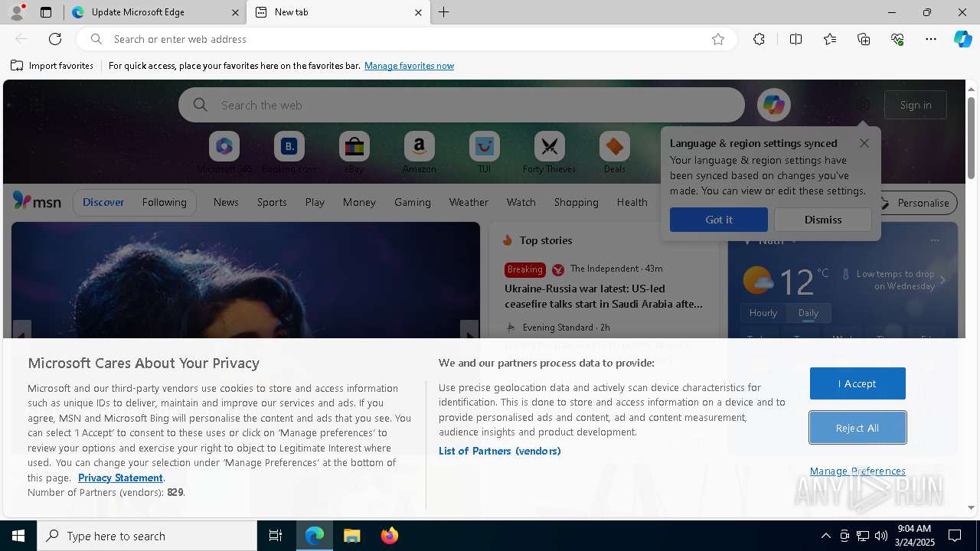Open the Extensions puzzle icon
980x551 pixels.
(x=759, y=39)
